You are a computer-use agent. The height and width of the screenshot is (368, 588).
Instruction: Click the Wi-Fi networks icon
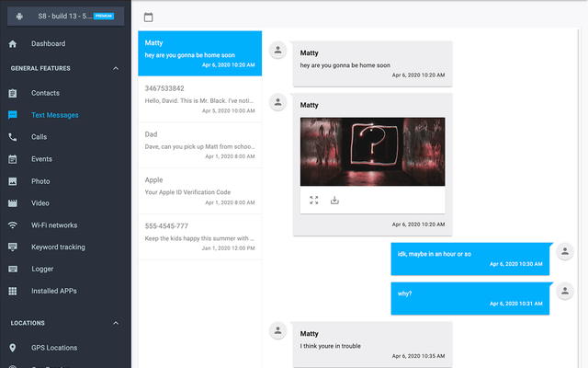13,225
